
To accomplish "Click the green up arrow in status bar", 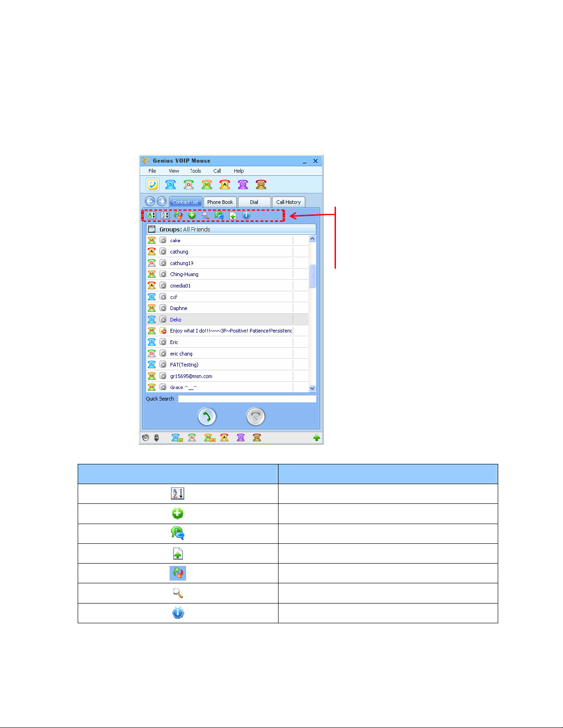I will pyautogui.click(x=317, y=438).
